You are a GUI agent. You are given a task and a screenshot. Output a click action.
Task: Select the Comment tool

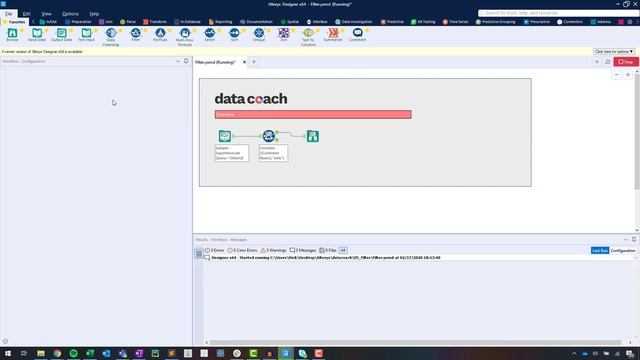click(x=358, y=35)
